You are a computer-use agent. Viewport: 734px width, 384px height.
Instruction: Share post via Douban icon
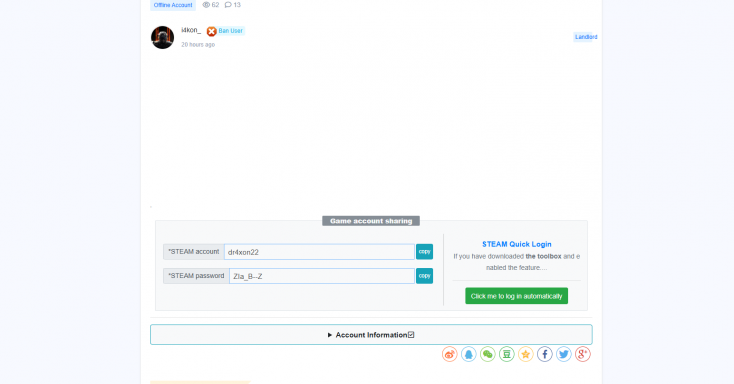(506, 354)
